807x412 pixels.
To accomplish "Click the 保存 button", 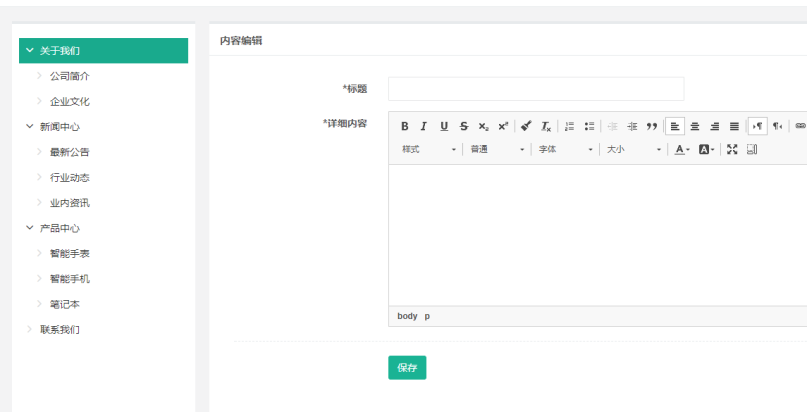I will click(x=407, y=368).
